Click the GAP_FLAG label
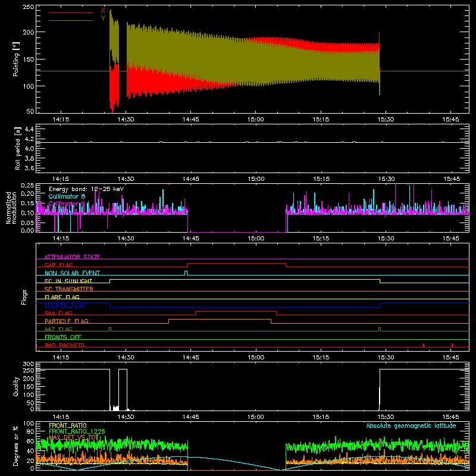476x476 pixels. coord(58,265)
